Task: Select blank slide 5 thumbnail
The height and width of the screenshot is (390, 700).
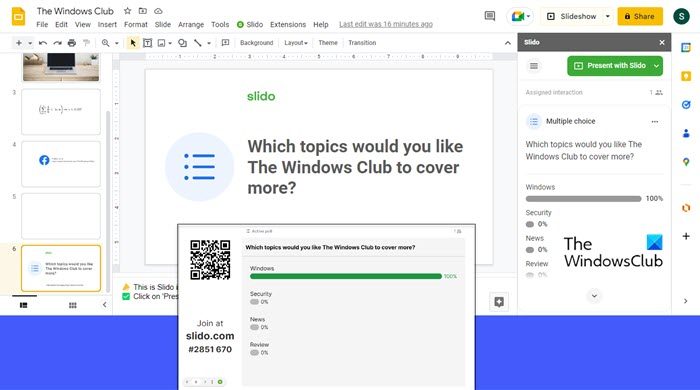Action: click(61, 216)
